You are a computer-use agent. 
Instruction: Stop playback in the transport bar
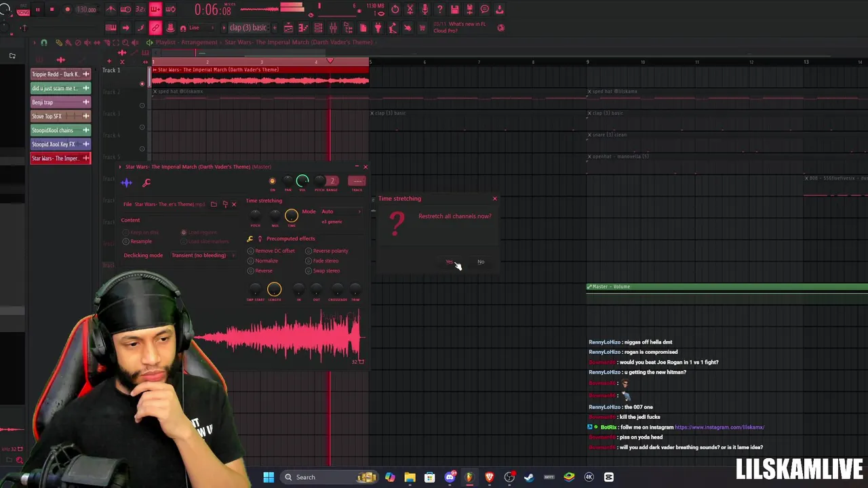pos(52,9)
